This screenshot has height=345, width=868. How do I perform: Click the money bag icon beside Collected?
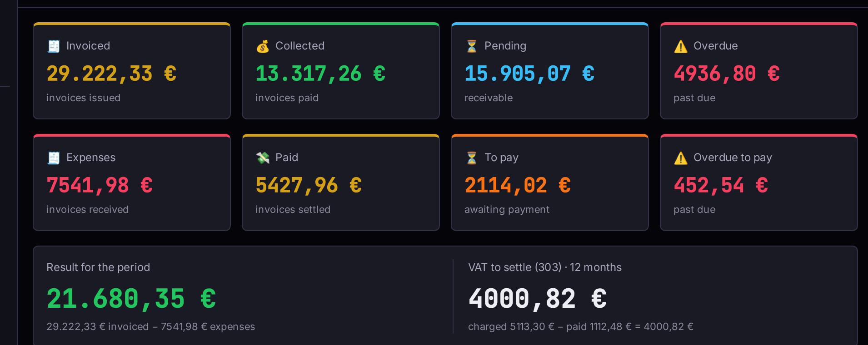coord(263,46)
